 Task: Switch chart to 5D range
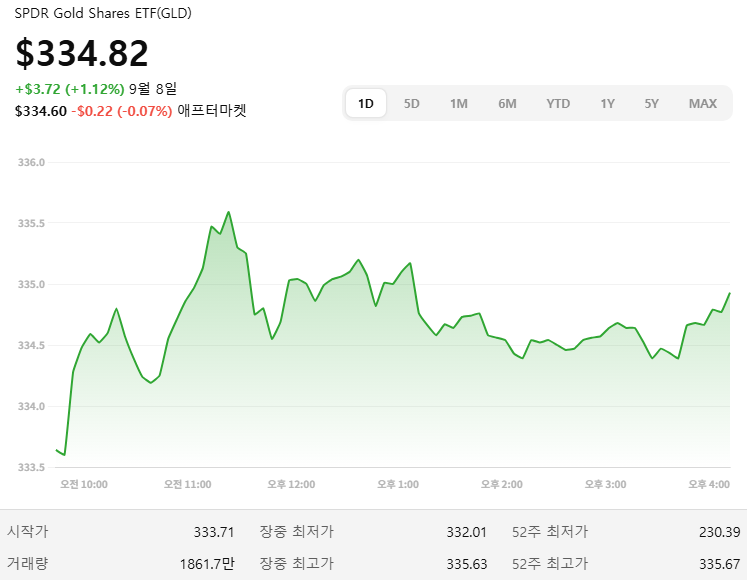[412, 103]
